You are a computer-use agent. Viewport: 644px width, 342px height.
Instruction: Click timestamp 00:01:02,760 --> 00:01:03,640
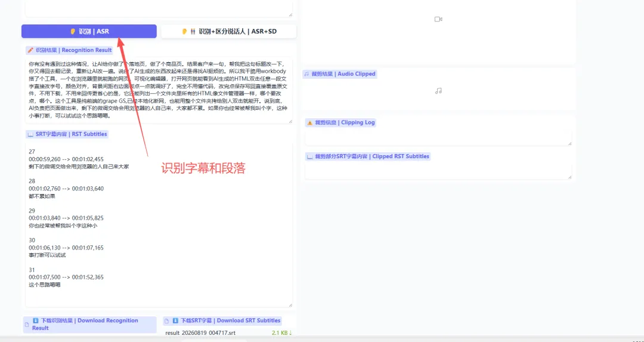66,189
